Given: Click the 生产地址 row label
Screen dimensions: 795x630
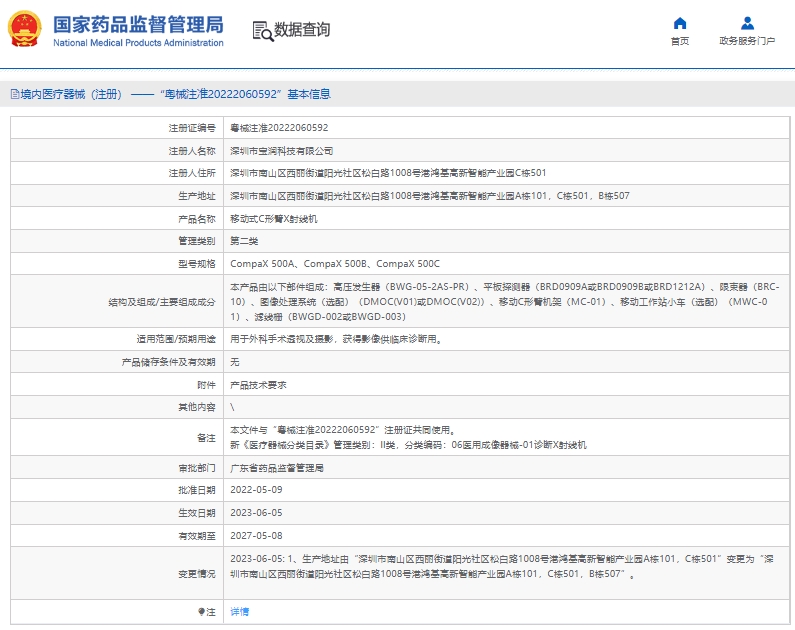Looking at the screenshot, I should (x=197, y=196).
